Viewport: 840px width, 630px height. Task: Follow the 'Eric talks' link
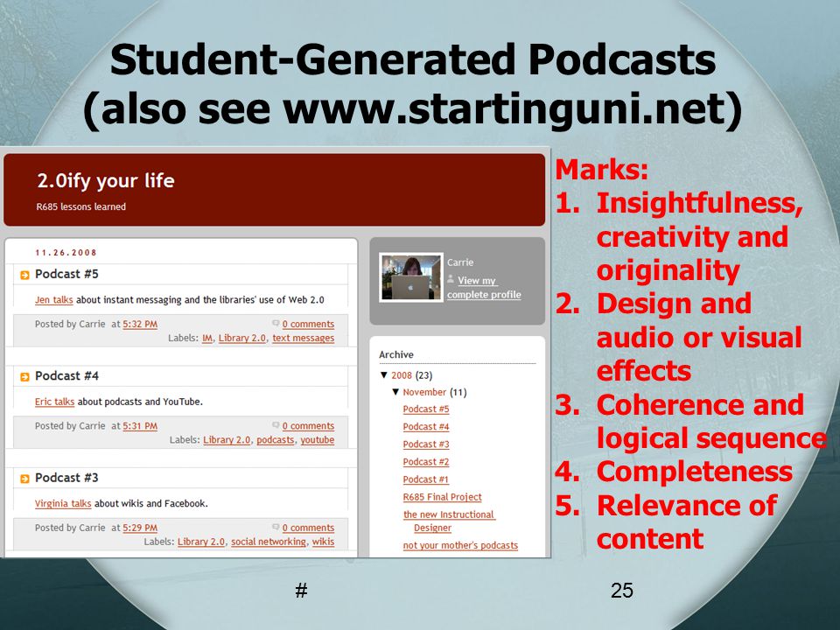pos(54,402)
